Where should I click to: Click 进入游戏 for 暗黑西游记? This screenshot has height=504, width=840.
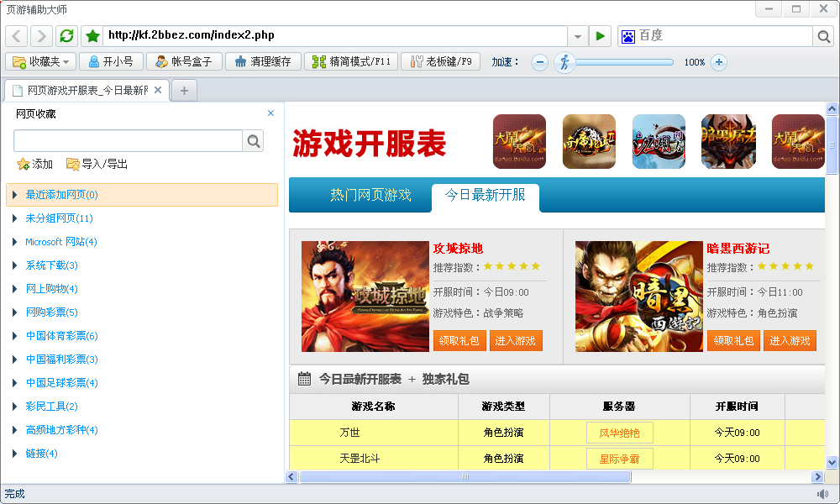pos(790,341)
